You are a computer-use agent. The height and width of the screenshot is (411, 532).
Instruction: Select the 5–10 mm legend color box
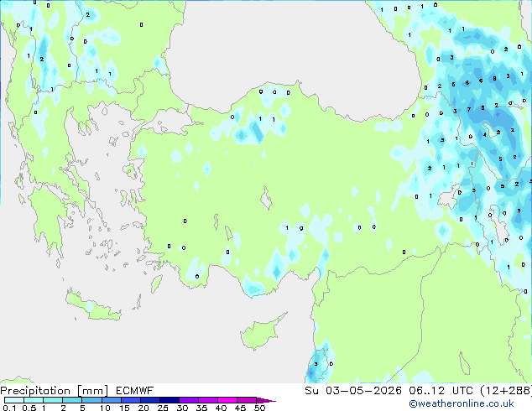[x=91, y=400]
